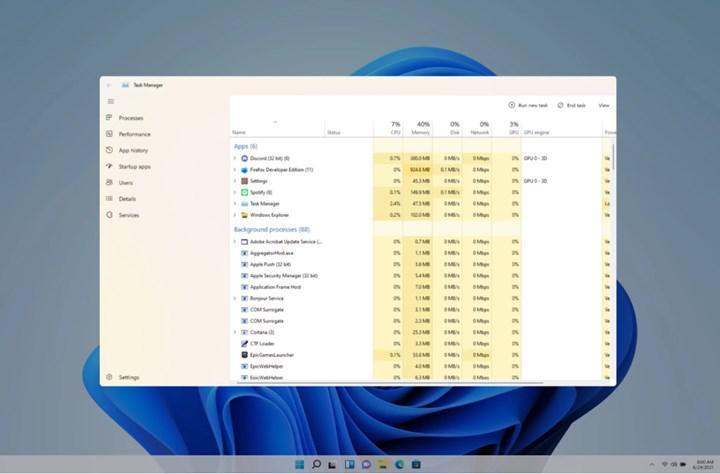Click the back arrow in title bar

coord(109,85)
